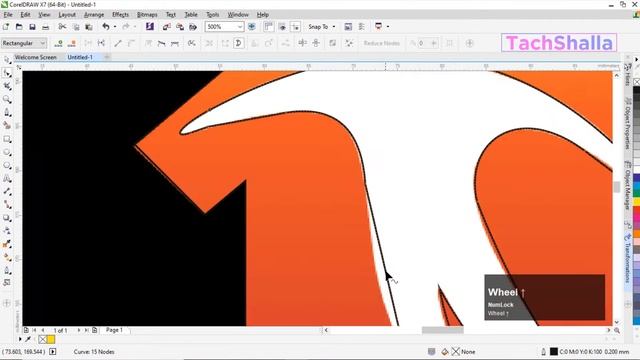
Task: Select the Pick tool
Action: [7, 60]
